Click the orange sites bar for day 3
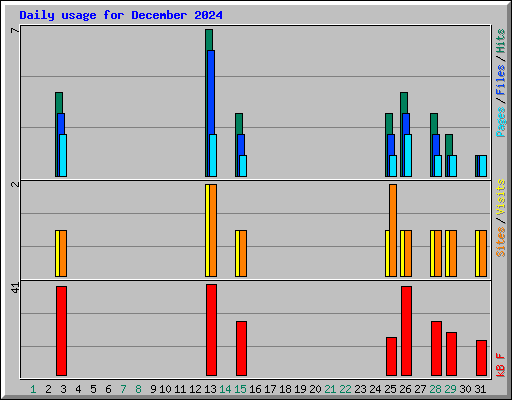This screenshot has width=512, height=400. click(x=63, y=253)
